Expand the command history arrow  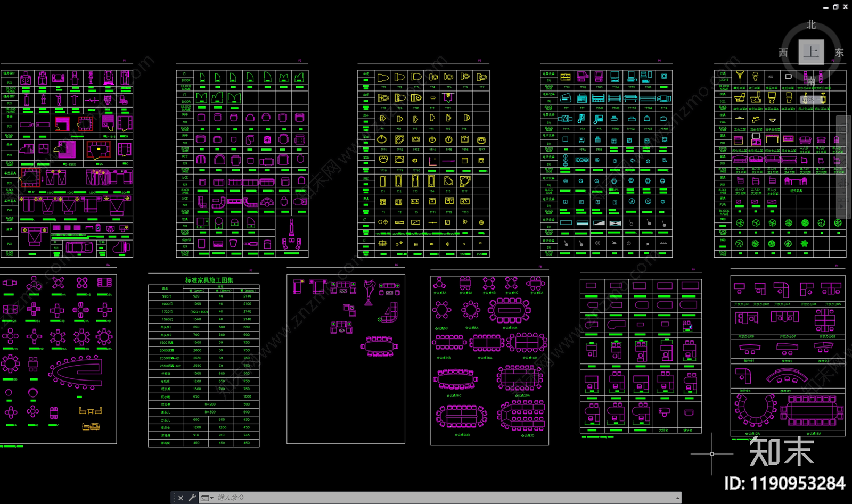[x=677, y=498]
